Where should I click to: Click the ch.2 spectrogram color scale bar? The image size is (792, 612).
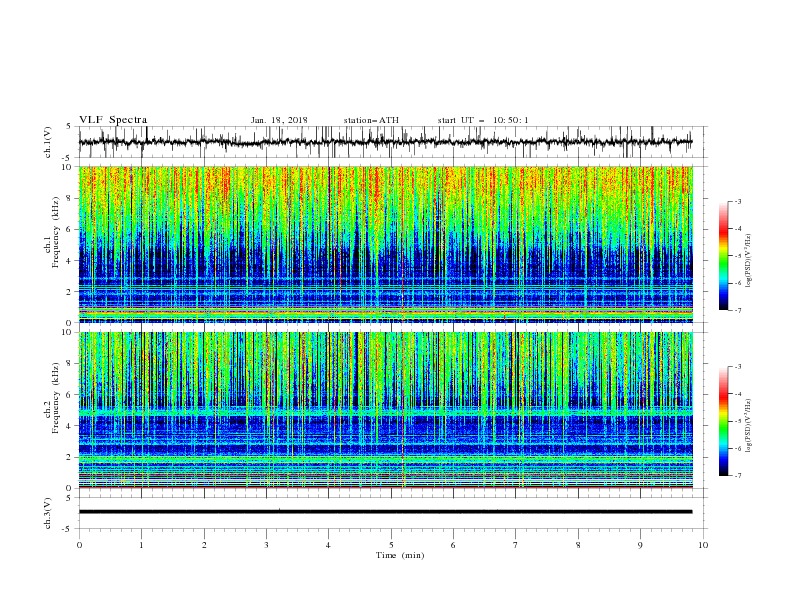[x=723, y=421]
